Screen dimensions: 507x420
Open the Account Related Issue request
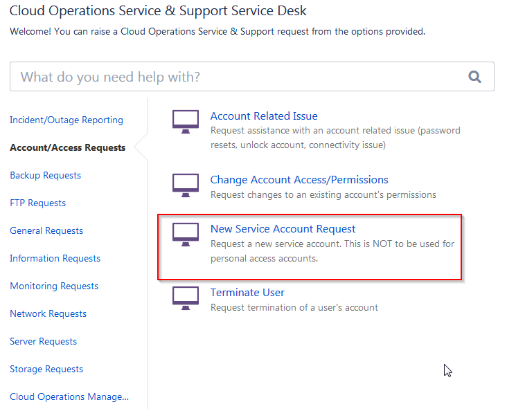pyautogui.click(x=264, y=116)
